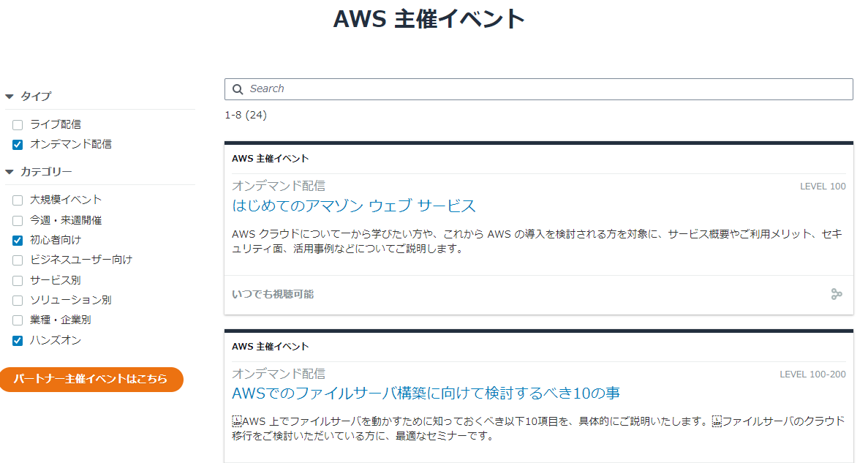
Task: Collapse the カテゴリー filter section
Action: tap(10, 172)
